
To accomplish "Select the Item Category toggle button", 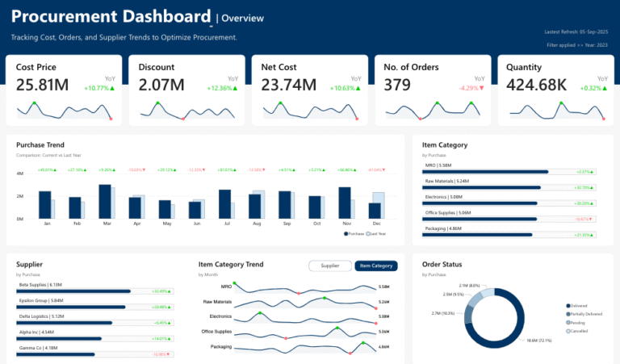I will pos(376,266).
